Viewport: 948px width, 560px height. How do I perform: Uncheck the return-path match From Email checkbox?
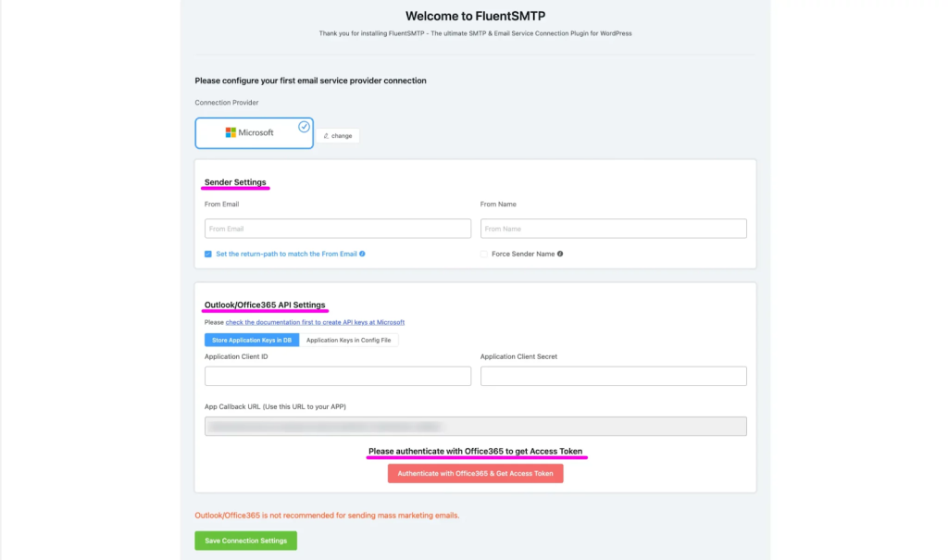tap(208, 254)
